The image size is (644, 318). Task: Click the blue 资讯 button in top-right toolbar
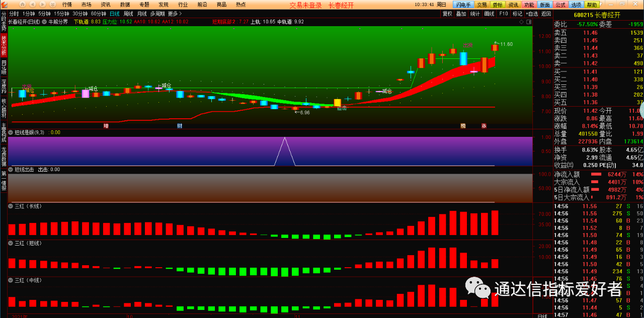(514, 5)
